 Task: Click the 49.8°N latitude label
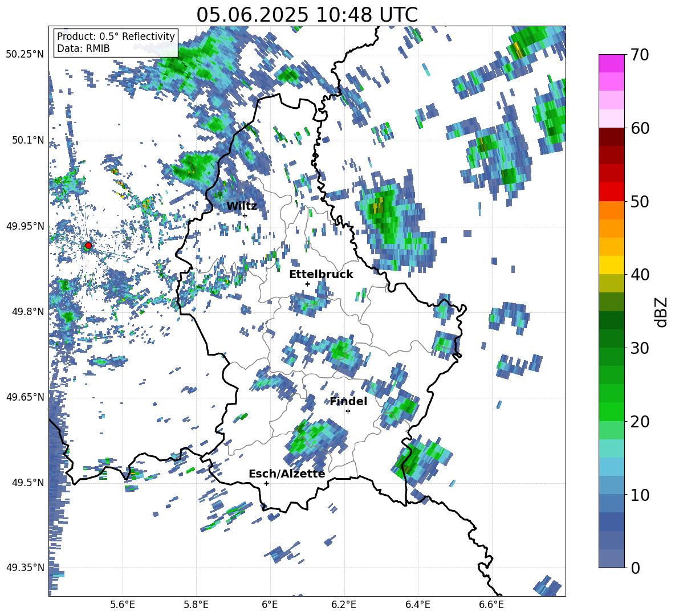[28, 312]
